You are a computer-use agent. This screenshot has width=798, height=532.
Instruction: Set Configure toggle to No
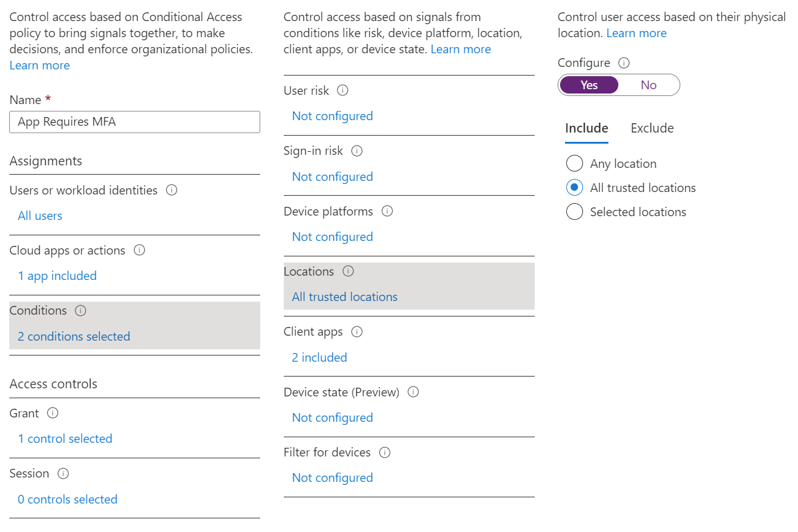click(648, 85)
